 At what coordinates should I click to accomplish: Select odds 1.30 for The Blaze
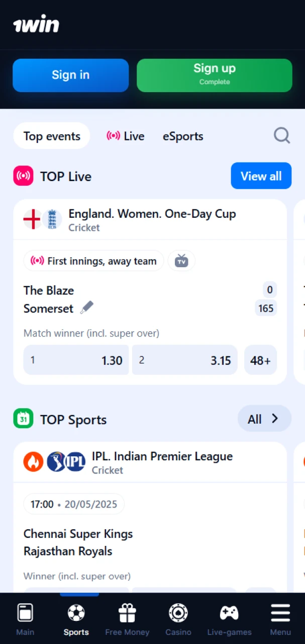click(x=75, y=360)
